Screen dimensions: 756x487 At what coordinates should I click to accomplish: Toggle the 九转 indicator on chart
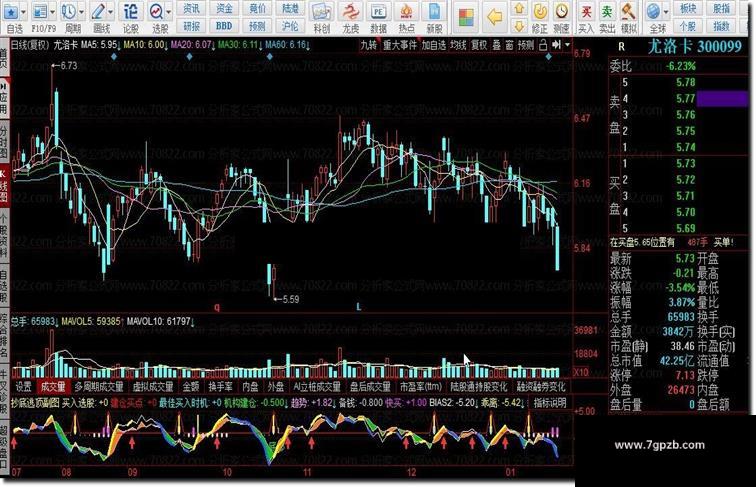click(x=369, y=45)
